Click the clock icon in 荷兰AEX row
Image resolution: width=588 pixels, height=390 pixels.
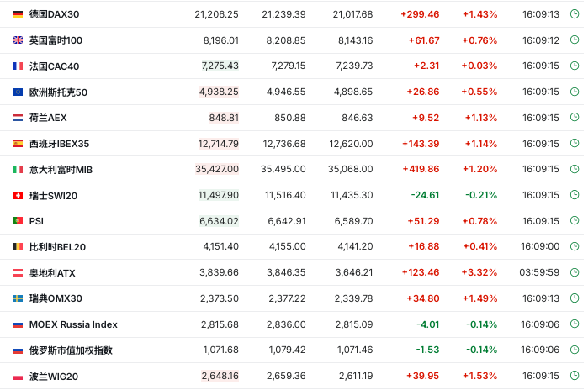[575, 118]
